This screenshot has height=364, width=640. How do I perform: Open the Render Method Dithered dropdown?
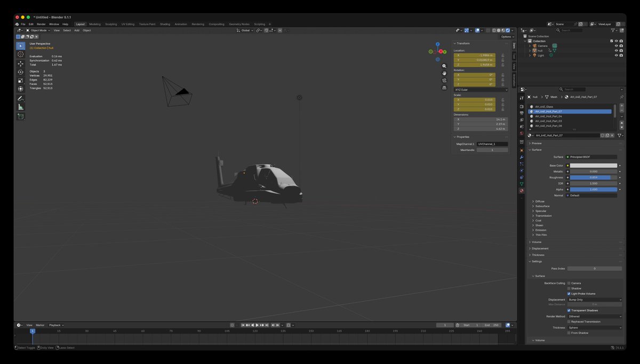coord(595,316)
